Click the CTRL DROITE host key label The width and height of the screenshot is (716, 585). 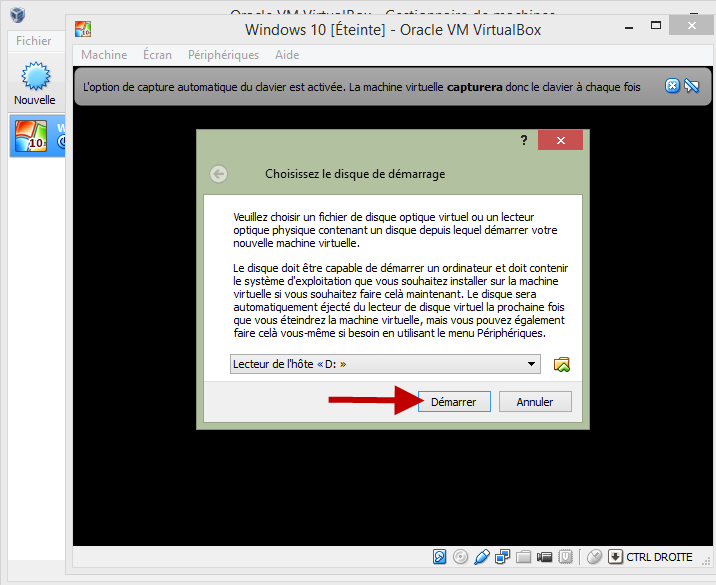[x=659, y=557]
